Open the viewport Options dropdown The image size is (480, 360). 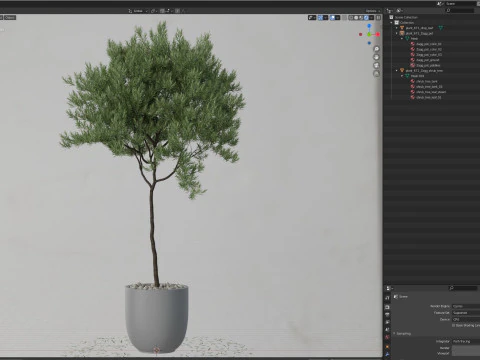pos(373,11)
